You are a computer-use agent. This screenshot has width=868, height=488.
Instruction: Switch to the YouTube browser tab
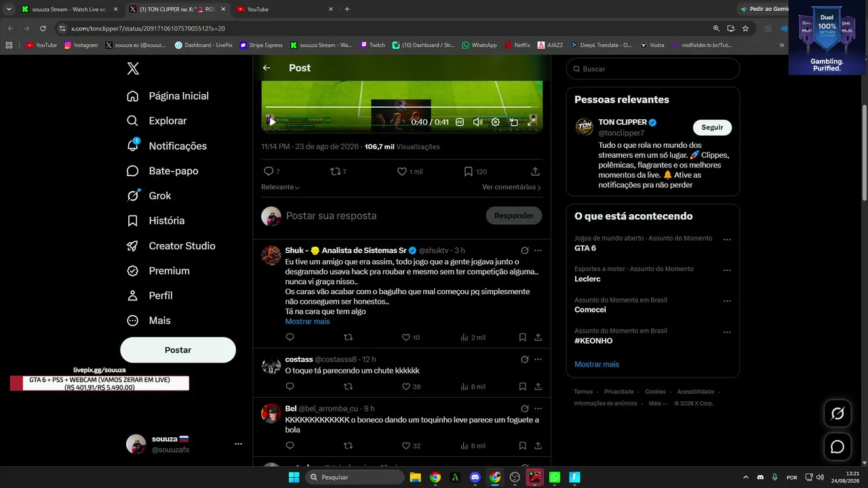285,9
